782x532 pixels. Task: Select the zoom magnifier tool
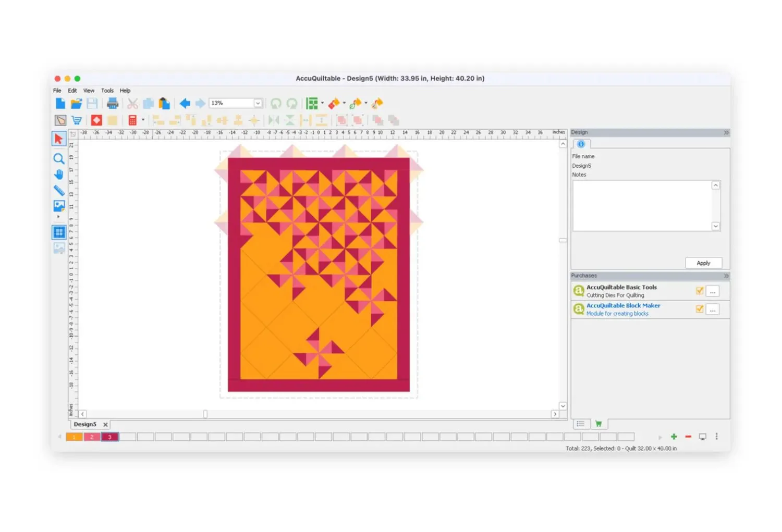(x=59, y=159)
